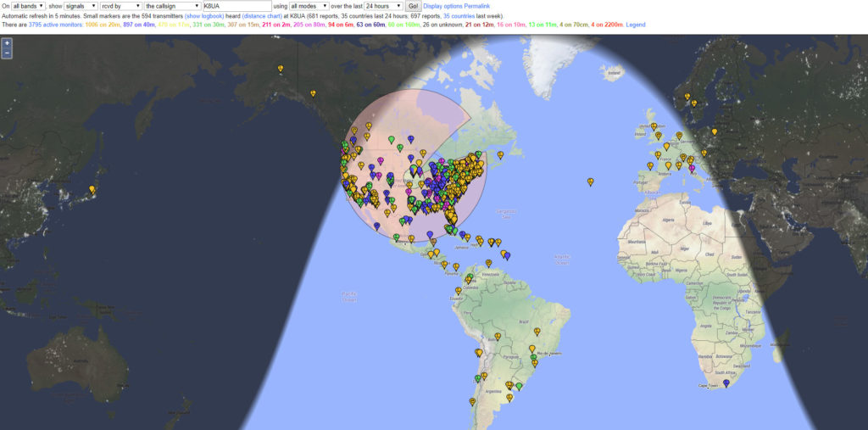Click the blue marker off Baja California
Image resolution: width=868 pixels, height=430 pixels.
(x=377, y=226)
